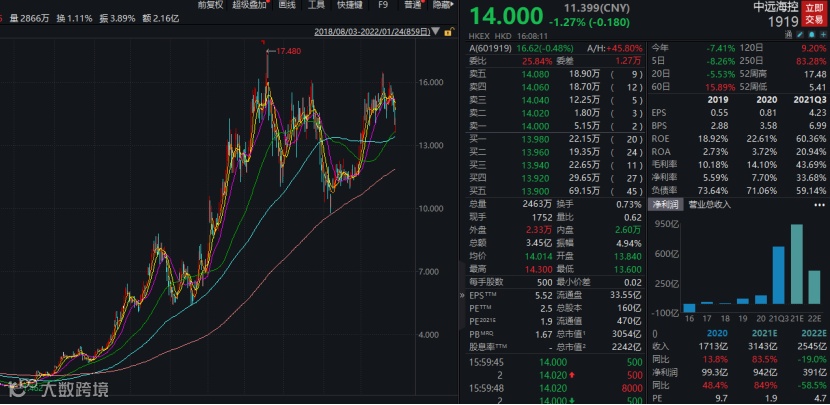Click the PE TTM value 2.5
Viewport: 830px width, 405px height.
coord(544,308)
